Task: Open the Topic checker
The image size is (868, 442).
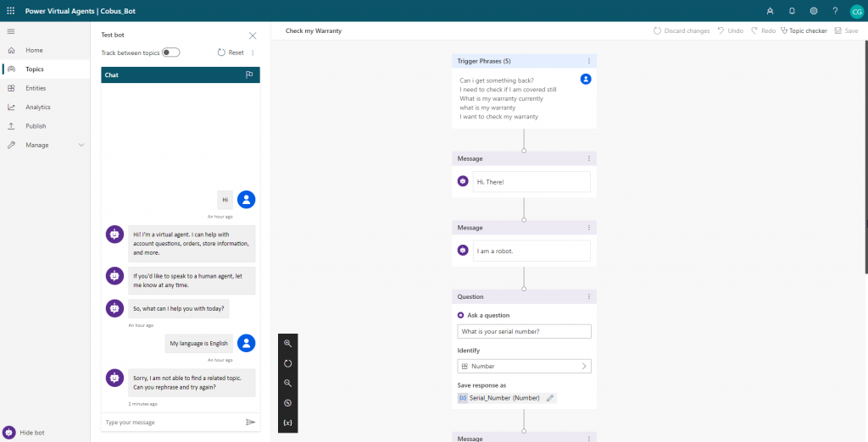Action: pyautogui.click(x=804, y=31)
